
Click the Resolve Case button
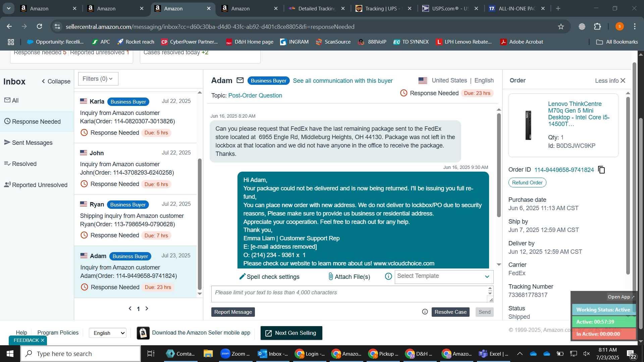point(450,312)
